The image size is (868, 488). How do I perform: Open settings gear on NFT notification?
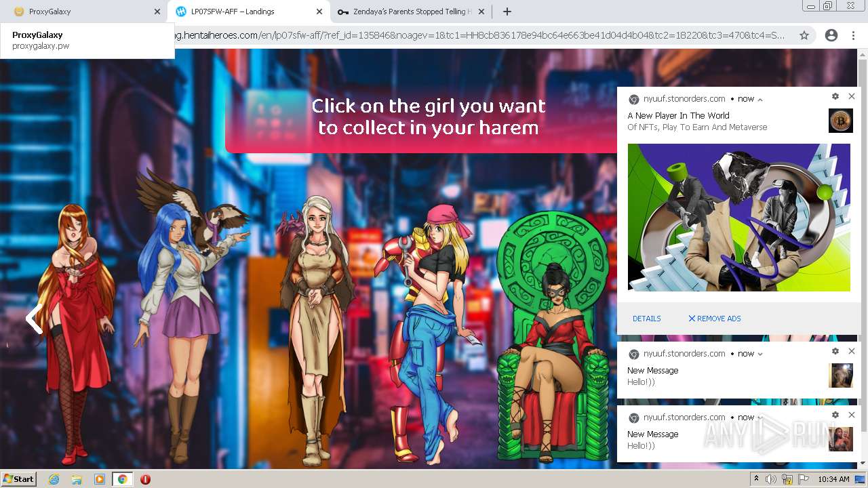coord(835,97)
